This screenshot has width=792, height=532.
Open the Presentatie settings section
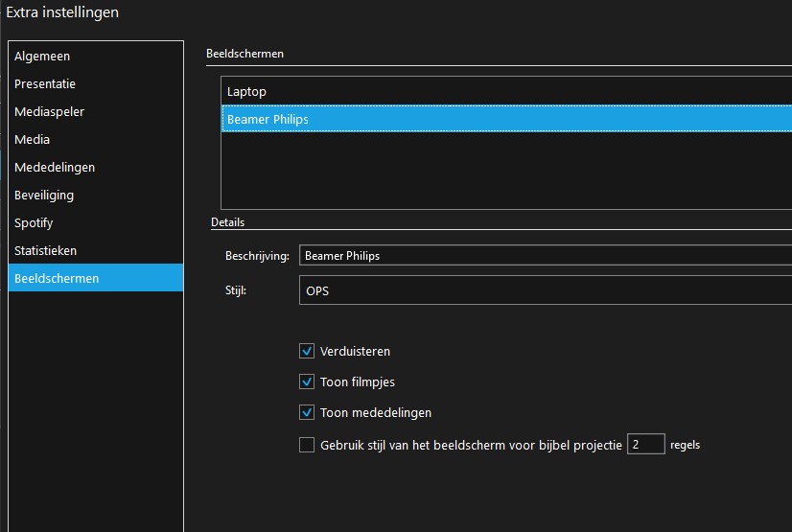96,83
